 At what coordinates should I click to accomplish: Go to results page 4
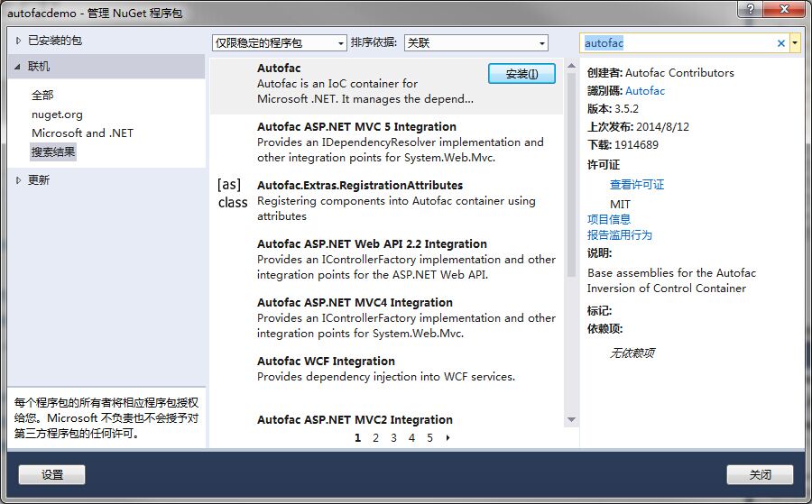tap(411, 438)
